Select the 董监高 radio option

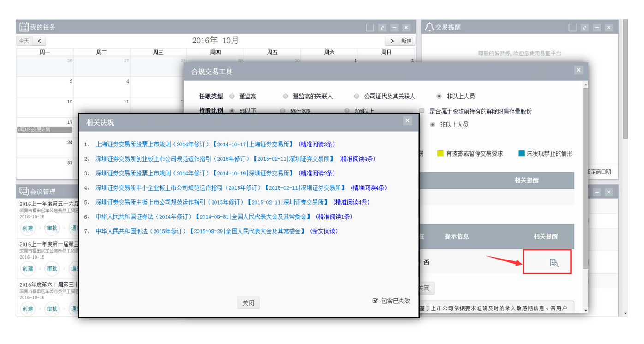click(232, 96)
